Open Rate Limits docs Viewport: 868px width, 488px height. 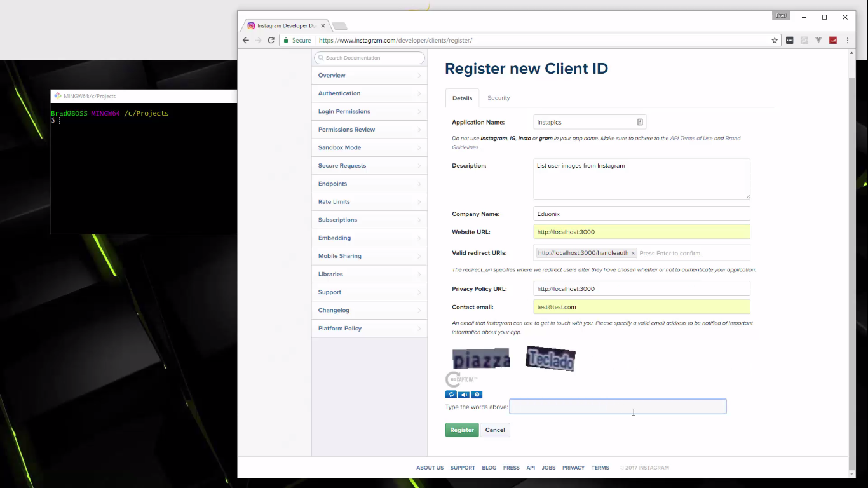pyautogui.click(x=369, y=202)
